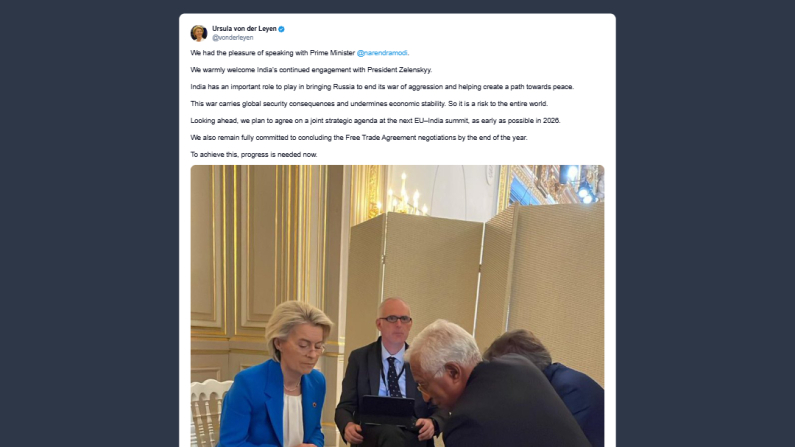This screenshot has height=447, width=795.
Task: Click the line about global security consequences
Action: tap(369, 104)
